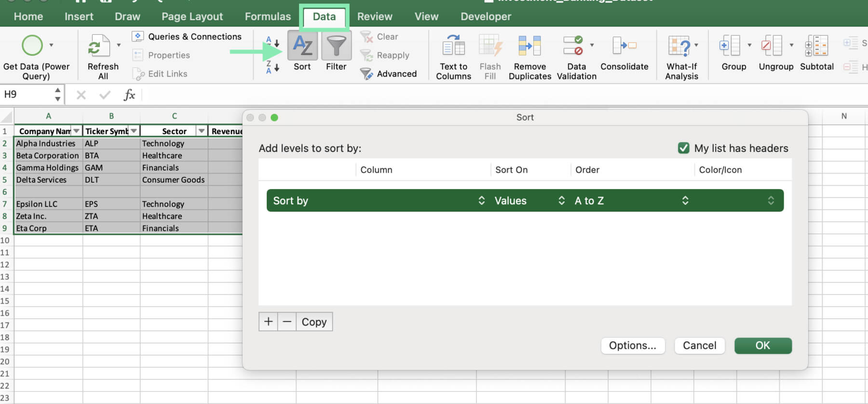Image resolution: width=868 pixels, height=404 pixels.
Task: Click the select-all corner of the sheet
Action: point(6,116)
